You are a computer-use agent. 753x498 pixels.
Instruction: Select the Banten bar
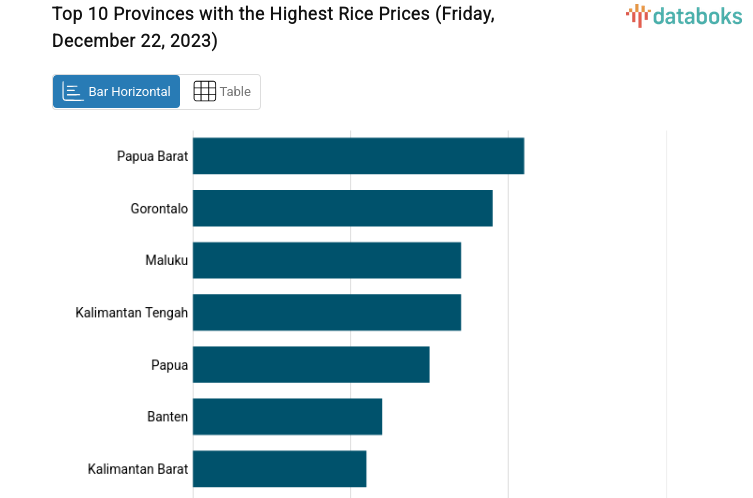(287, 416)
